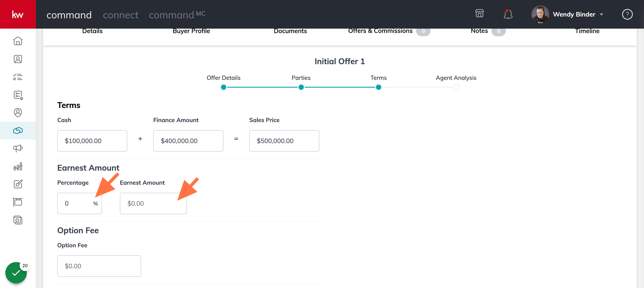Open the Timeline tab
644x288 pixels.
tap(587, 31)
